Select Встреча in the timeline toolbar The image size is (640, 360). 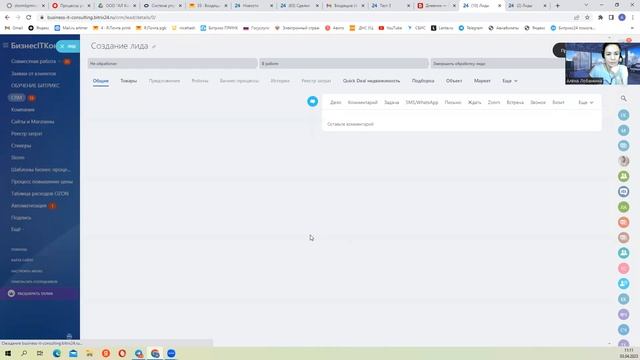tap(515, 102)
